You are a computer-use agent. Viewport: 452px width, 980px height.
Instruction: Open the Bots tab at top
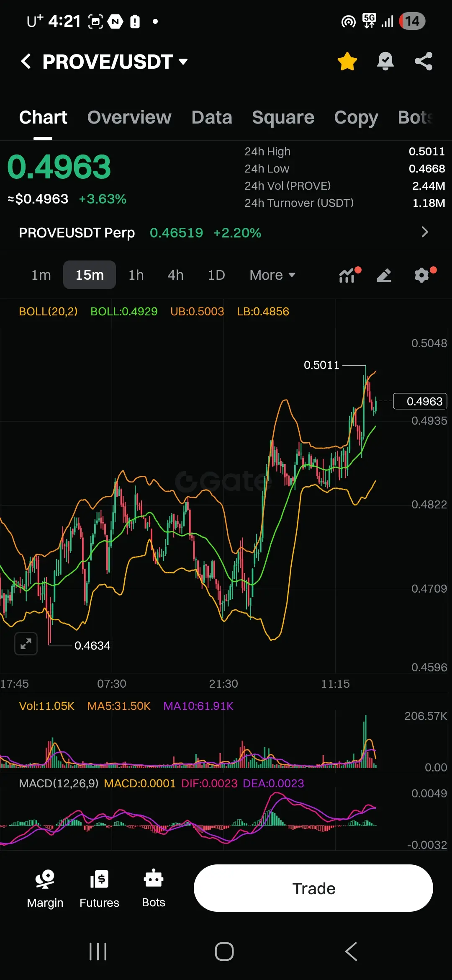tap(416, 117)
